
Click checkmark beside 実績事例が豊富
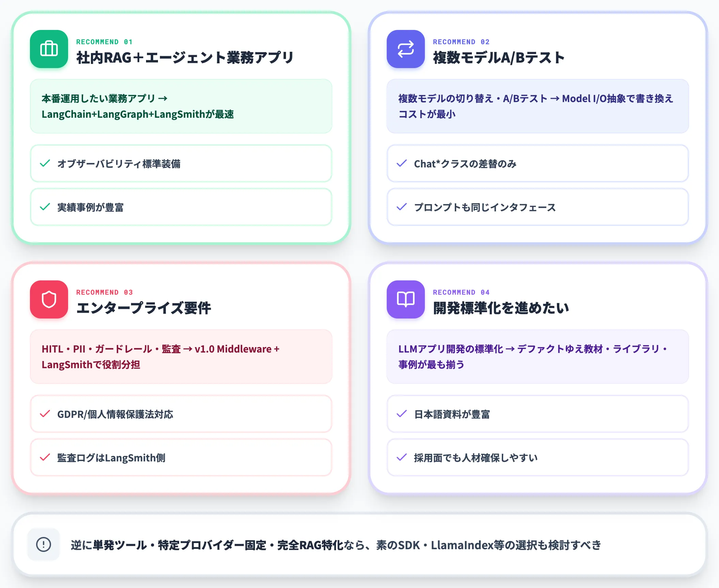(45, 207)
